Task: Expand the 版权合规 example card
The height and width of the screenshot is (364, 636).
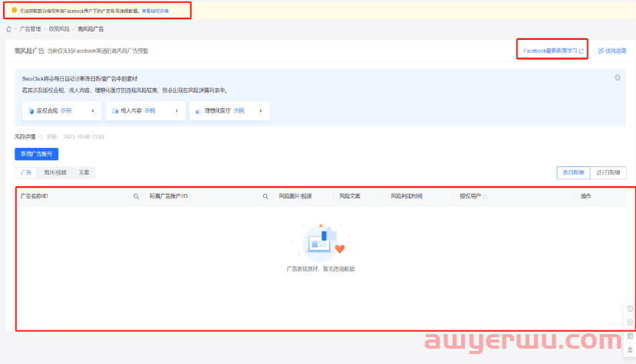Action: click(x=61, y=110)
